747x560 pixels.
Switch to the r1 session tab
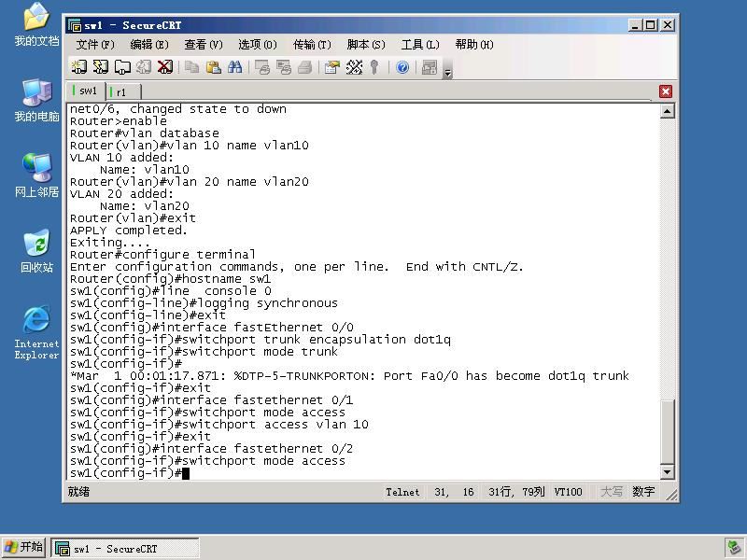coord(123,91)
